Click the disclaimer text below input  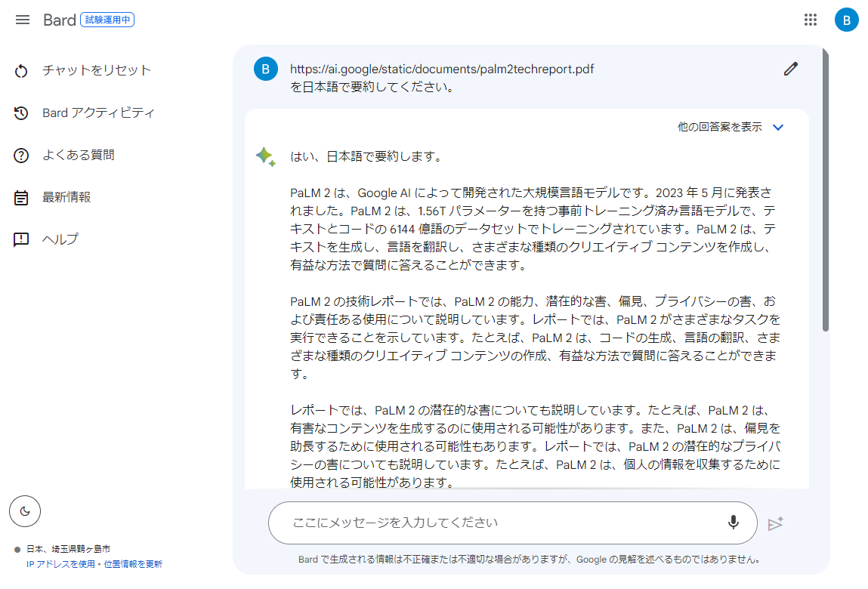pos(529,560)
